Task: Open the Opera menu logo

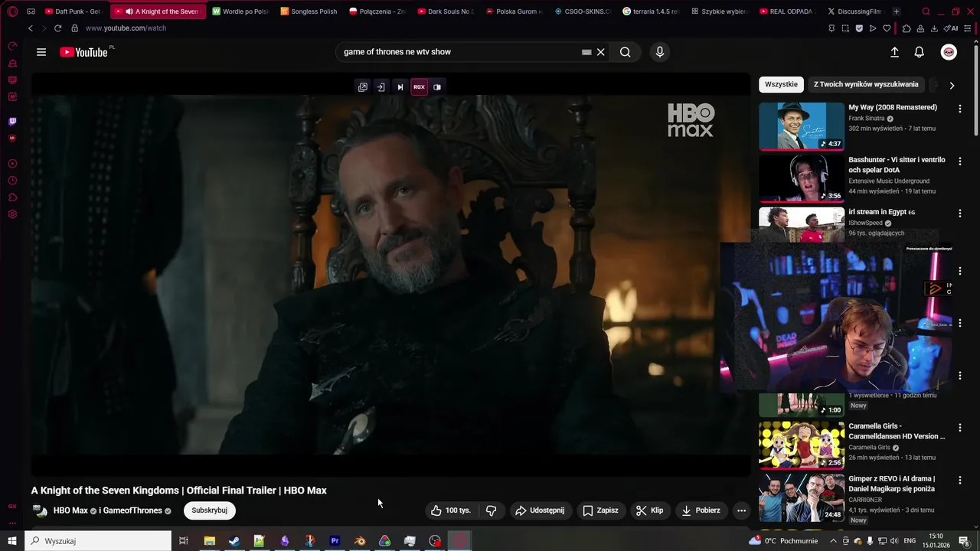Action: coord(12,11)
